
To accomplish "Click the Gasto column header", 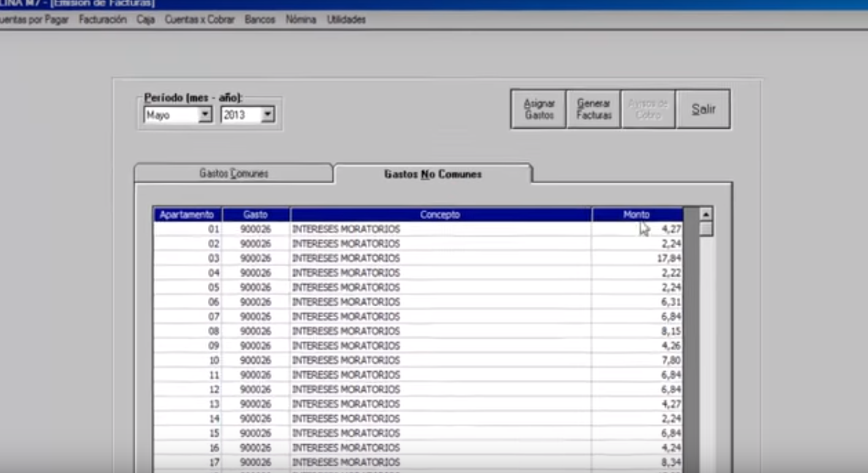I will pyautogui.click(x=256, y=215).
